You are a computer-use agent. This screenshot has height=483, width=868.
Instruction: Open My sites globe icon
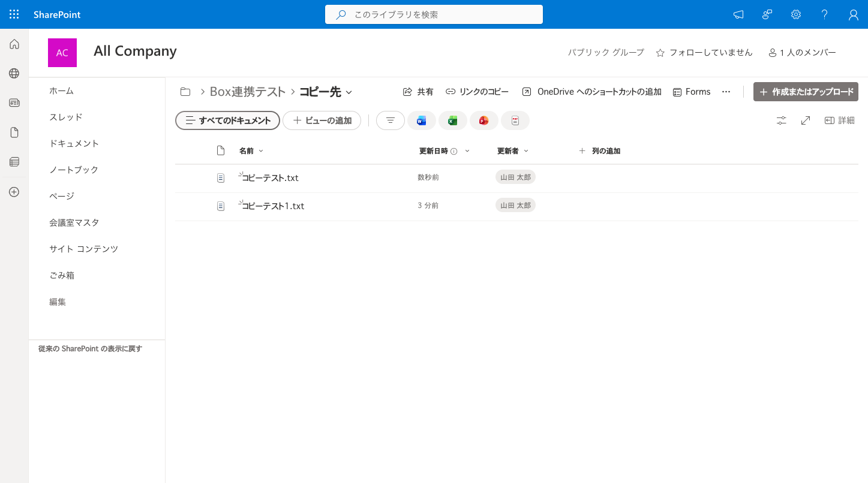pyautogui.click(x=14, y=74)
